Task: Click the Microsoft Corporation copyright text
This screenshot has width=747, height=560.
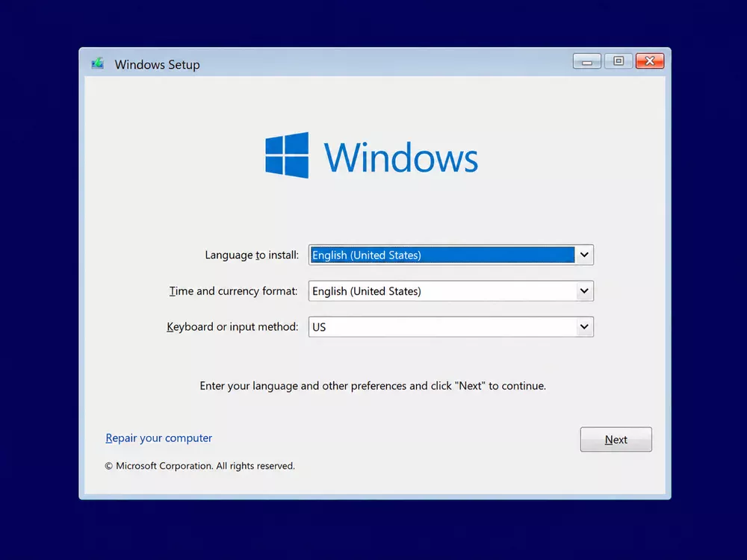Action: pyautogui.click(x=200, y=466)
